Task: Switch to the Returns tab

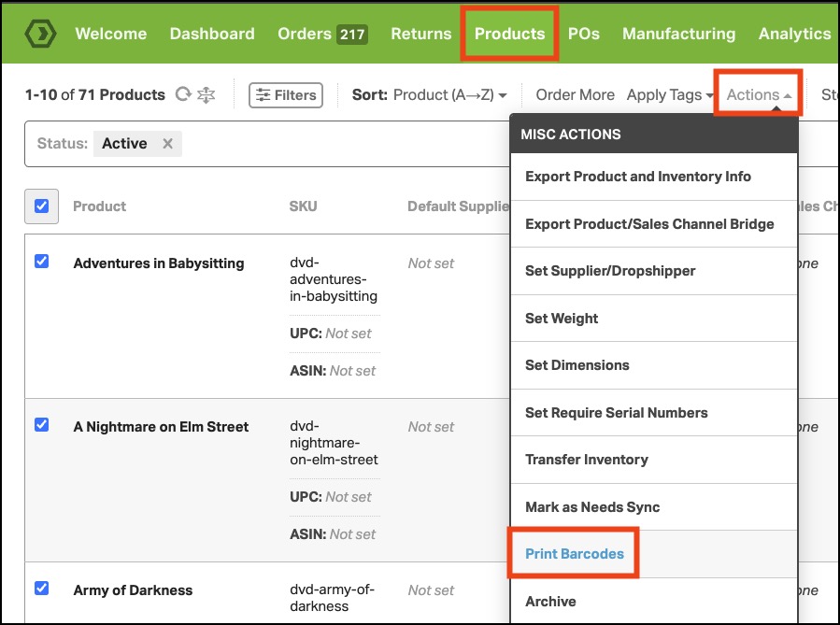Action: (x=421, y=34)
